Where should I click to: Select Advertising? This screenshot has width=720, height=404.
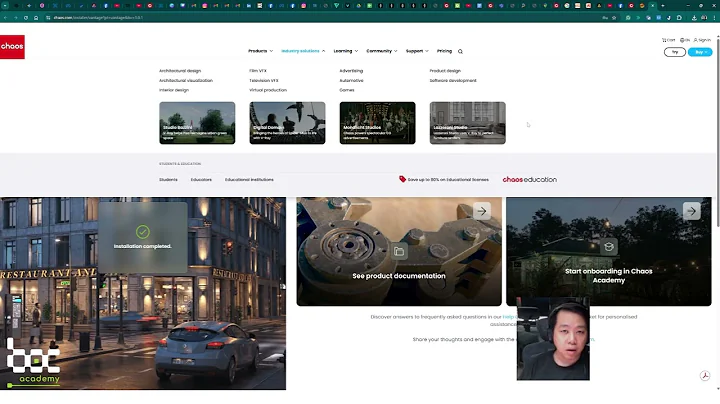click(351, 71)
